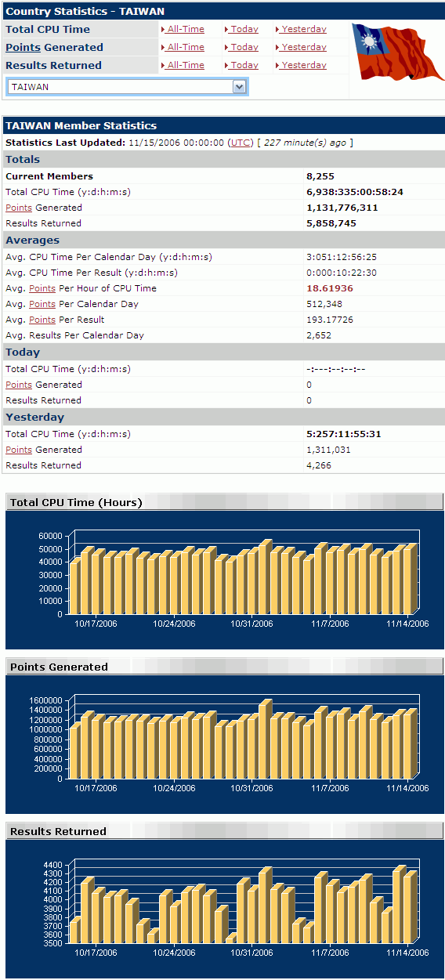Click the Taiwan flag image
445x980 pixels.
pyautogui.click(x=396, y=51)
